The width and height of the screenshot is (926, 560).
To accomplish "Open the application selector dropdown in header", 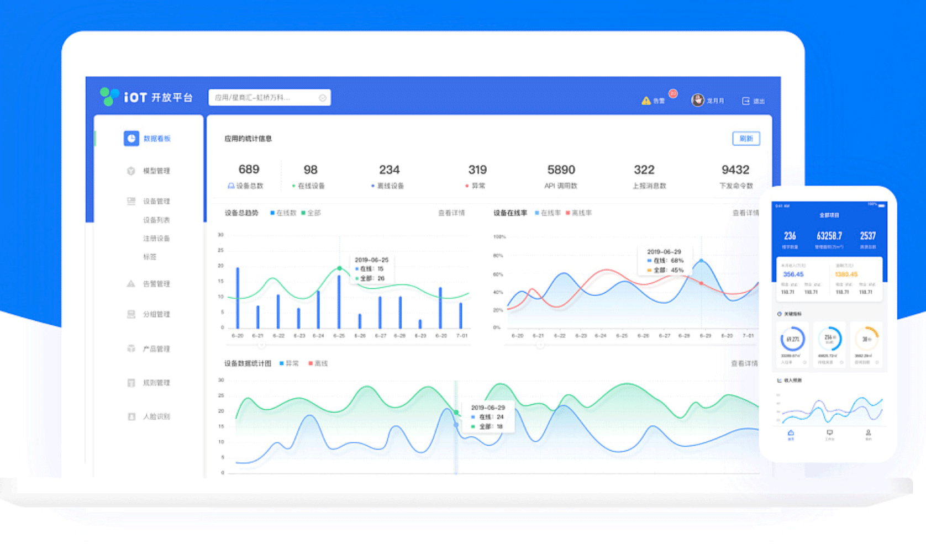I will (x=269, y=98).
